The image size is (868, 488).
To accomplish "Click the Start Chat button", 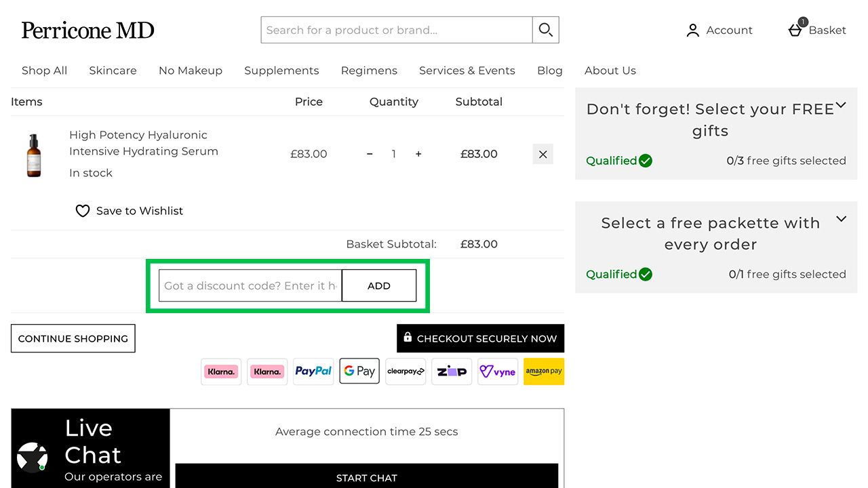I will click(367, 477).
